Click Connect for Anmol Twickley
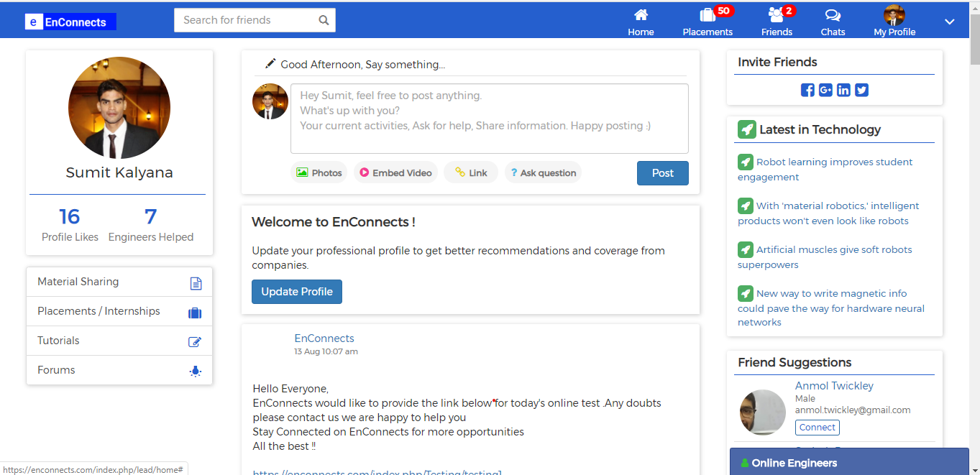This screenshot has width=980, height=475. 818,427
